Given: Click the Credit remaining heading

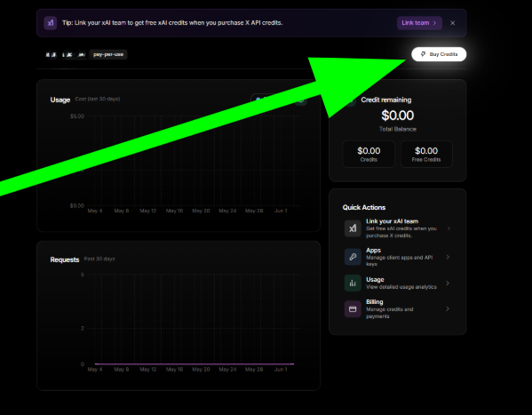Looking at the screenshot, I should click(x=386, y=100).
